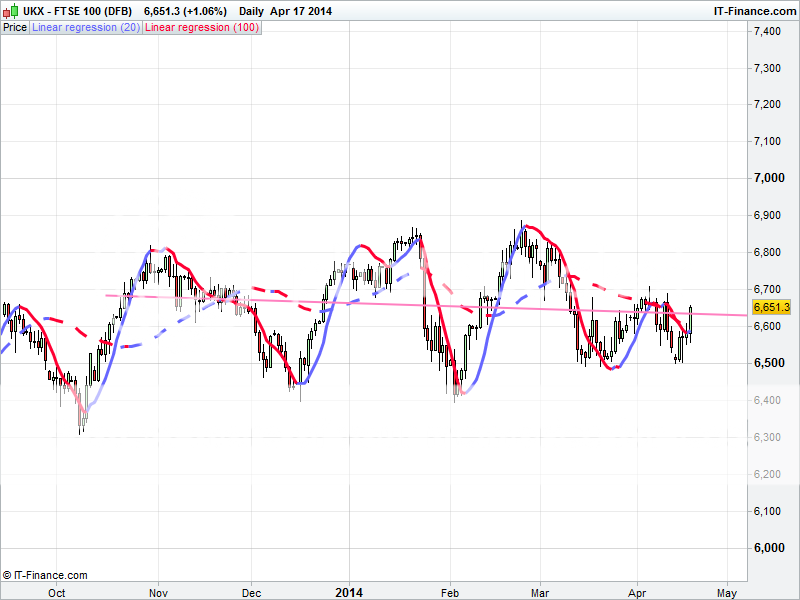
Task: Click the Nov marker on time axis
Action: (x=158, y=592)
